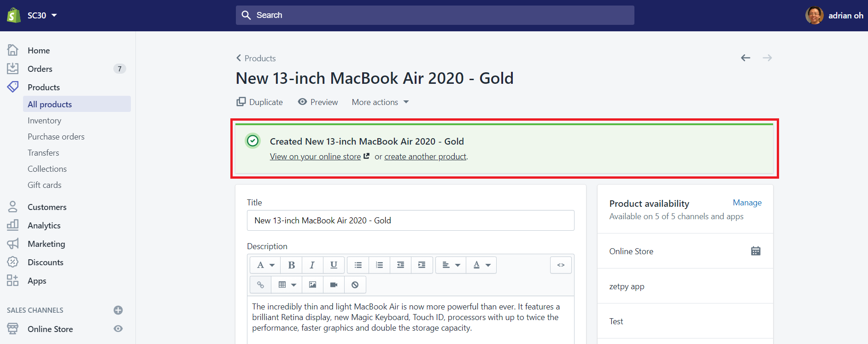Click inside the description text area
868x344 pixels.
411,320
